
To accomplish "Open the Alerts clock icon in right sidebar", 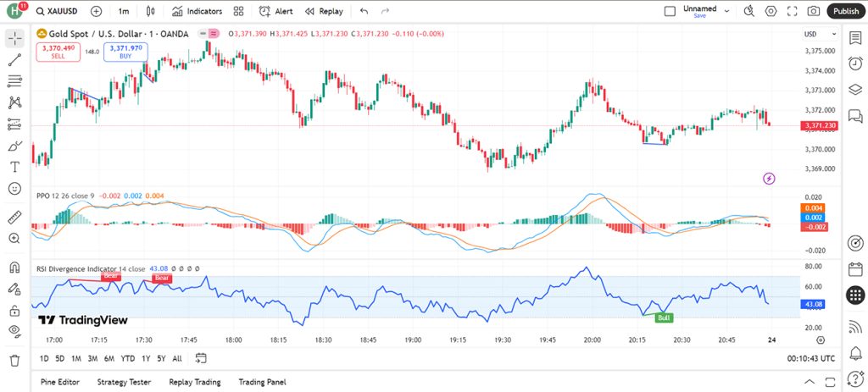I will click(x=855, y=63).
